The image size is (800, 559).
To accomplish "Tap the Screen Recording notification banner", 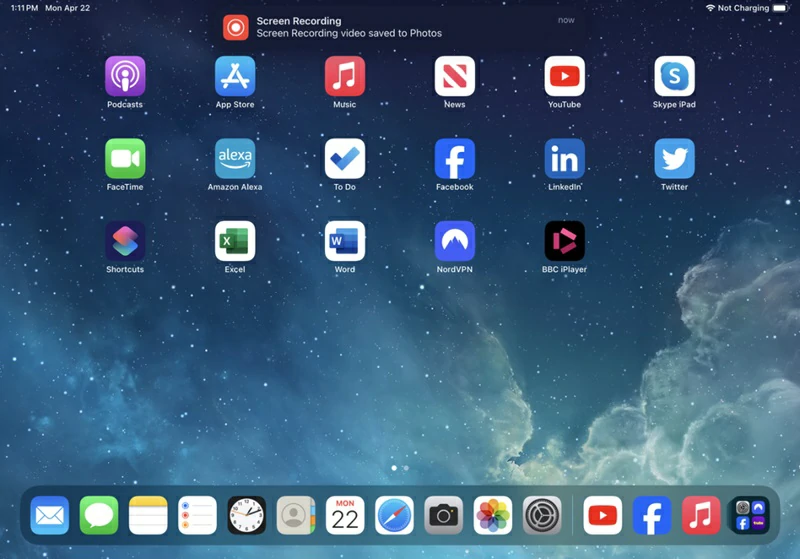I will tap(399, 28).
